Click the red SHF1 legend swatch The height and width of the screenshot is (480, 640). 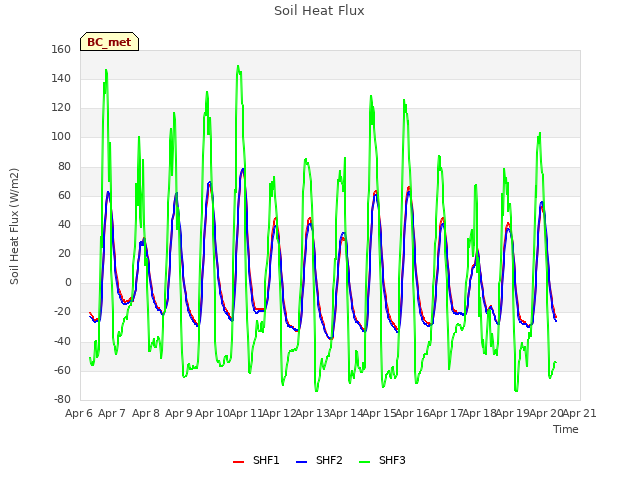[x=238, y=462]
